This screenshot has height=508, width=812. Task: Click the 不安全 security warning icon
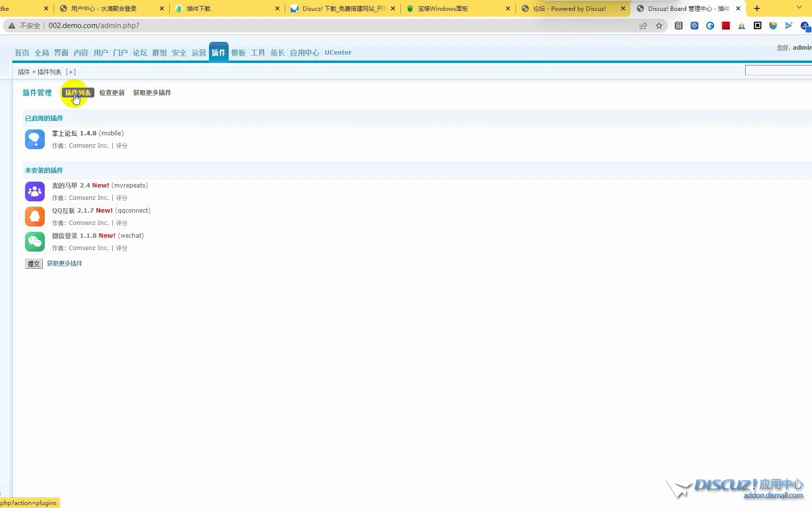(x=12, y=26)
